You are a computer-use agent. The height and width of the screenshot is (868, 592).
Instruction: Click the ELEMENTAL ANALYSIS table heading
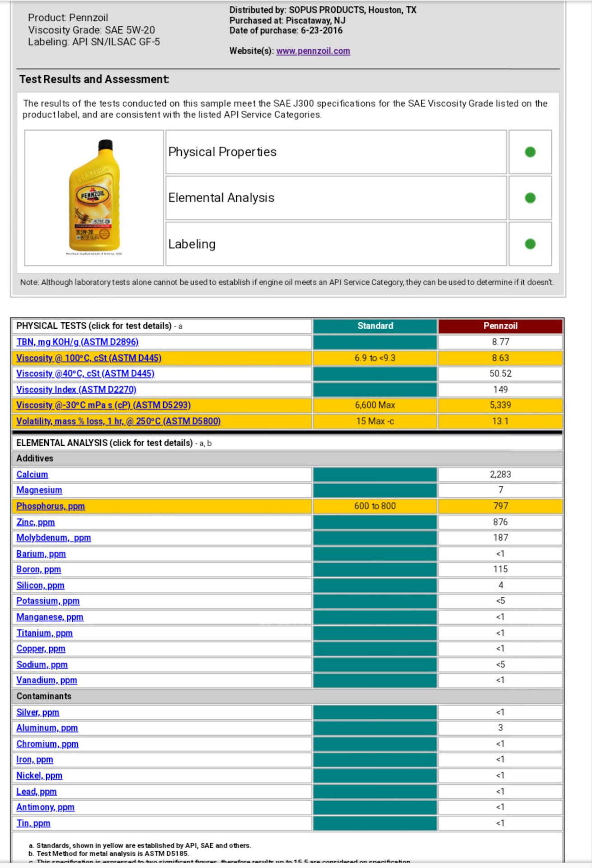pos(114,443)
